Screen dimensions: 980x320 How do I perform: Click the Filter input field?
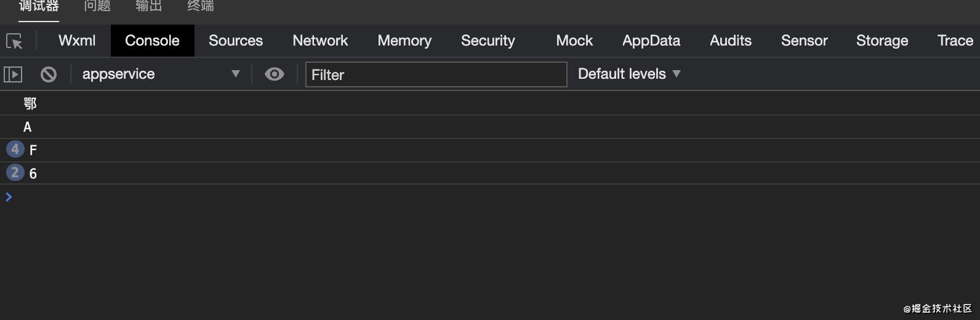coord(436,74)
